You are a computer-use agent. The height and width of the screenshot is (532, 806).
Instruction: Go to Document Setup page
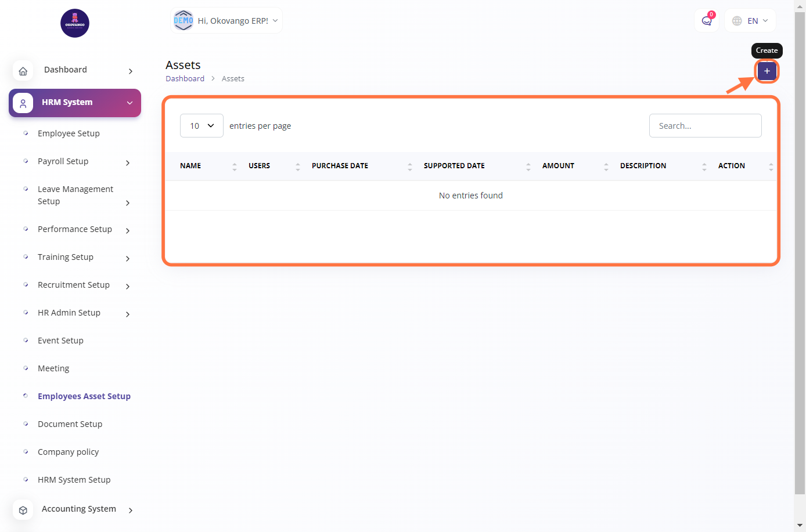(x=70, y=424)
